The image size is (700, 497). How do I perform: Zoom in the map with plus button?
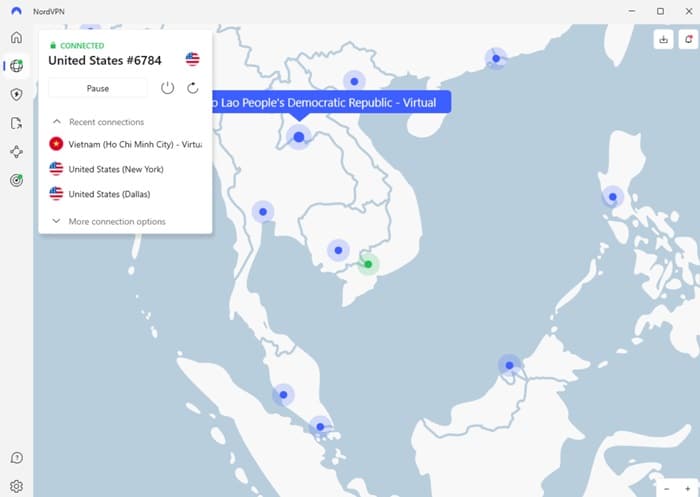(688, 489)
